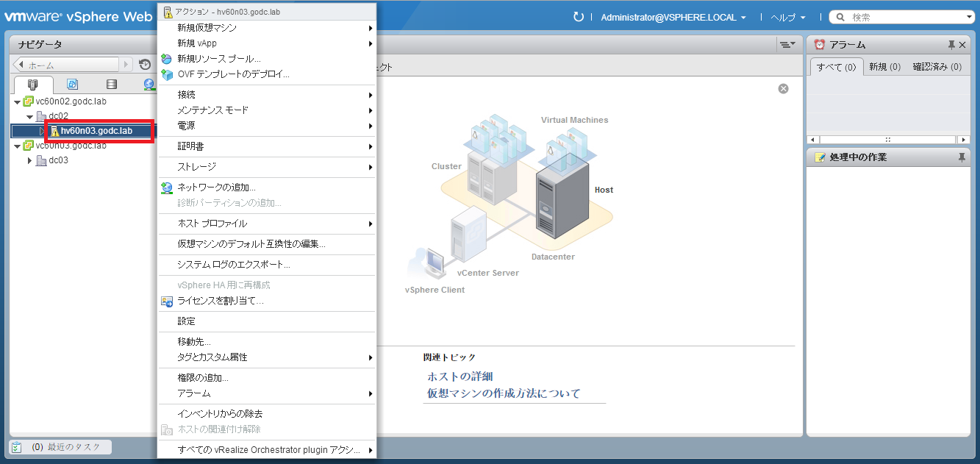This screenshot has width=980, height=464.
Task: Select host hv60n03.godc.lab in tree
Action: (96, 131)
